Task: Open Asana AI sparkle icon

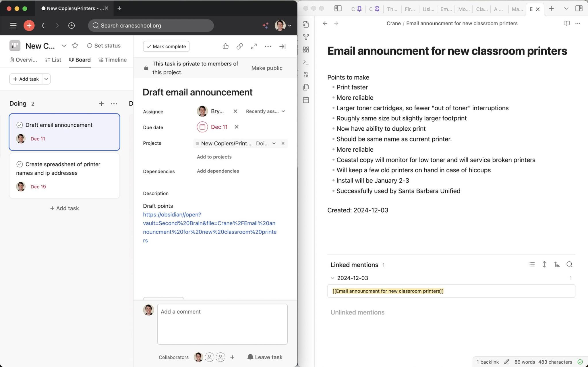Action: coord(266,26)
